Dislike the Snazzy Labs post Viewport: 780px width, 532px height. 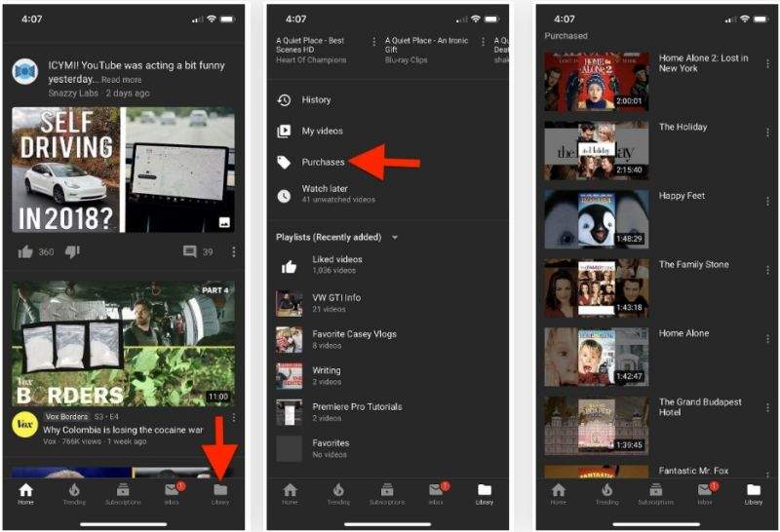pyautogui.click(x=72, y=252)
